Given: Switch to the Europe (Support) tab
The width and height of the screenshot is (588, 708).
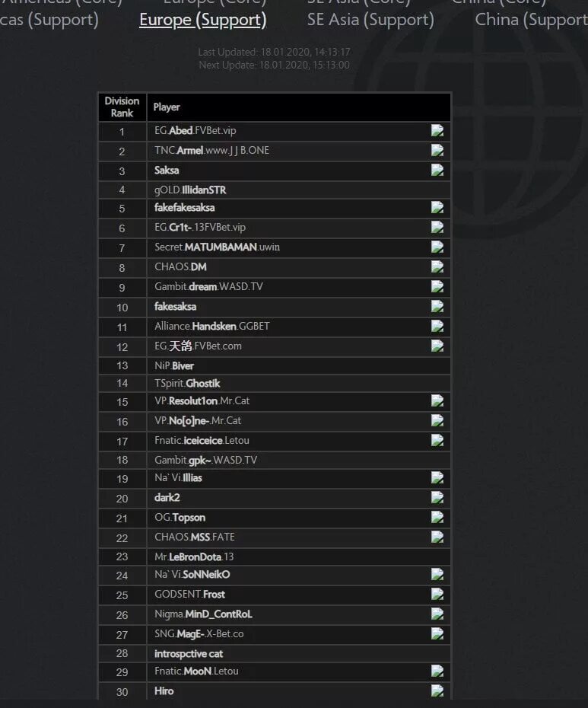Looking at the screenshot, I should click(202, 20).
